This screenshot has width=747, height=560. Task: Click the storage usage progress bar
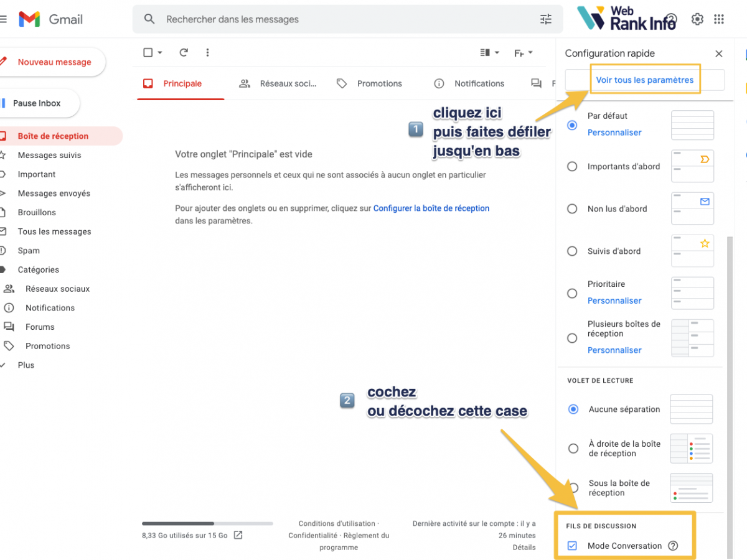point(207,523)
